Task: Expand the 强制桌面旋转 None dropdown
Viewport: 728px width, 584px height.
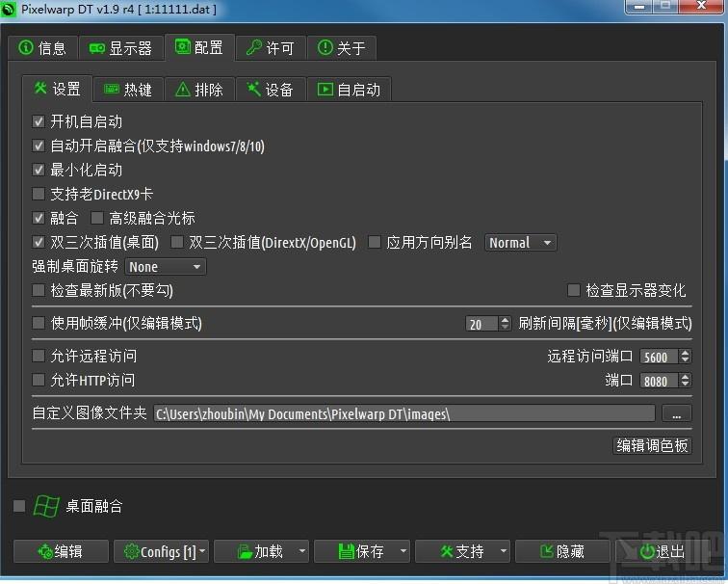Action: (166, 267)
